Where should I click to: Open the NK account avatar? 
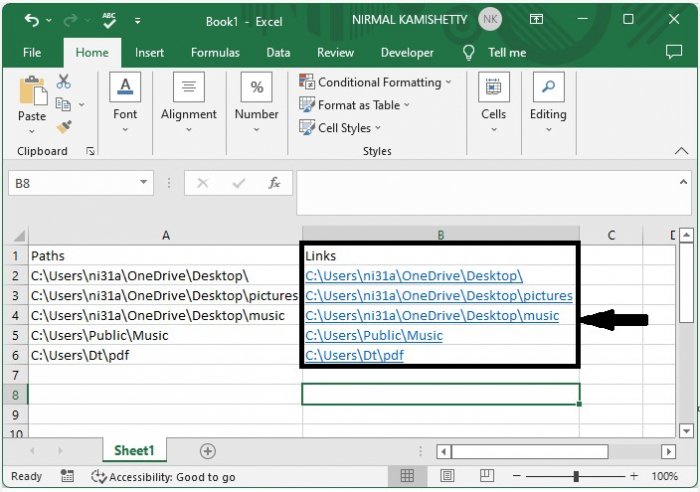point(490,19)
